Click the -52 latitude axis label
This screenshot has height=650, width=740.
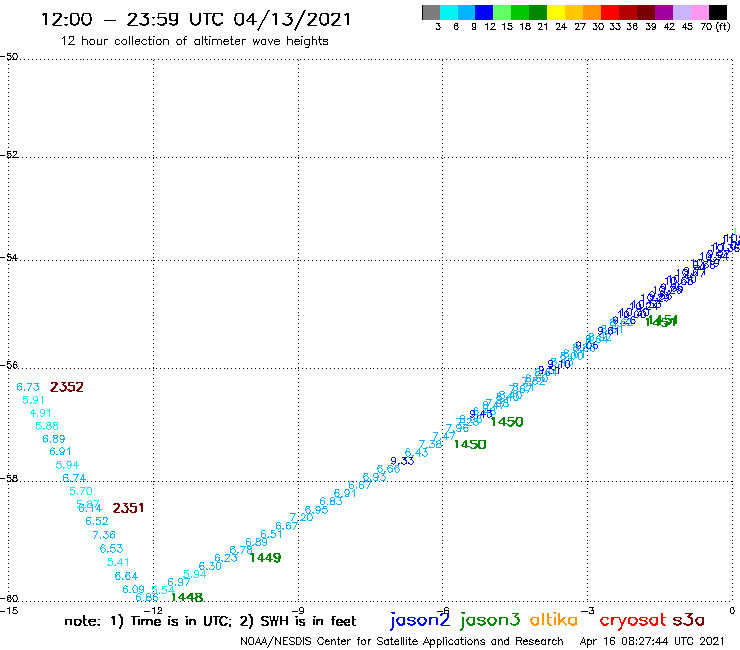tap(9, 155)
